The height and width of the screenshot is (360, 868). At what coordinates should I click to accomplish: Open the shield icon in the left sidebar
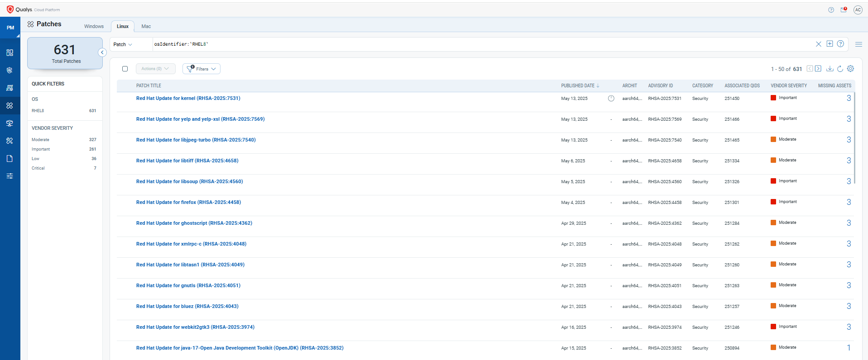pyautogui.click(x=10, y=70)
